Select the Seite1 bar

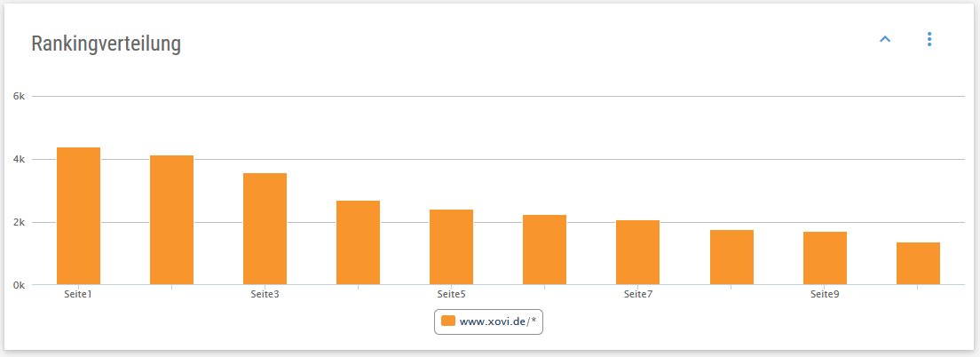click(79, 217)
